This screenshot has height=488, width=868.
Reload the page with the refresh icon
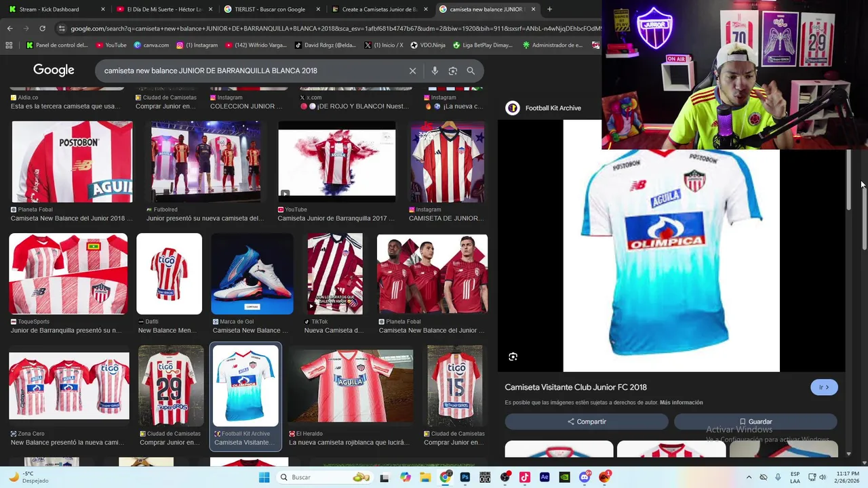tap(42, 28)
